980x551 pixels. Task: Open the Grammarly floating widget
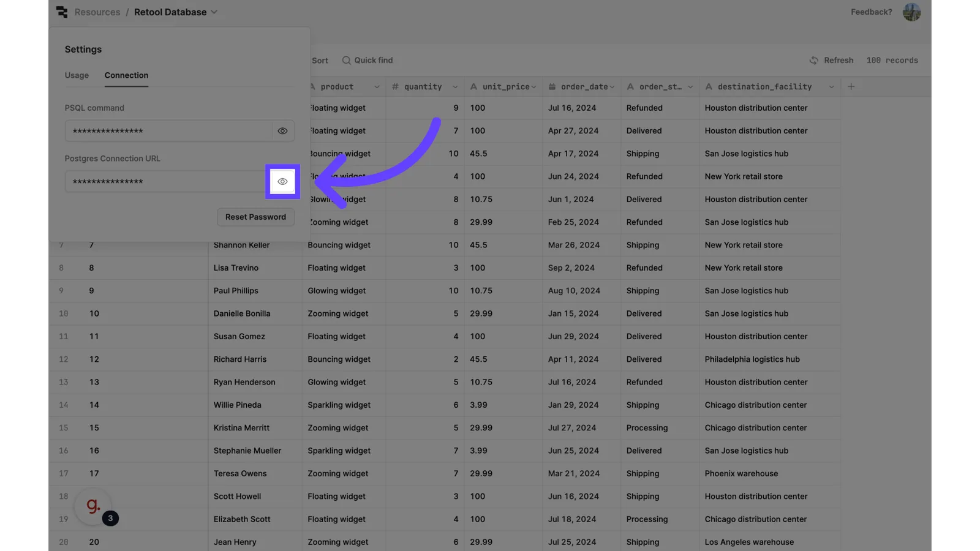pos(94,506)
